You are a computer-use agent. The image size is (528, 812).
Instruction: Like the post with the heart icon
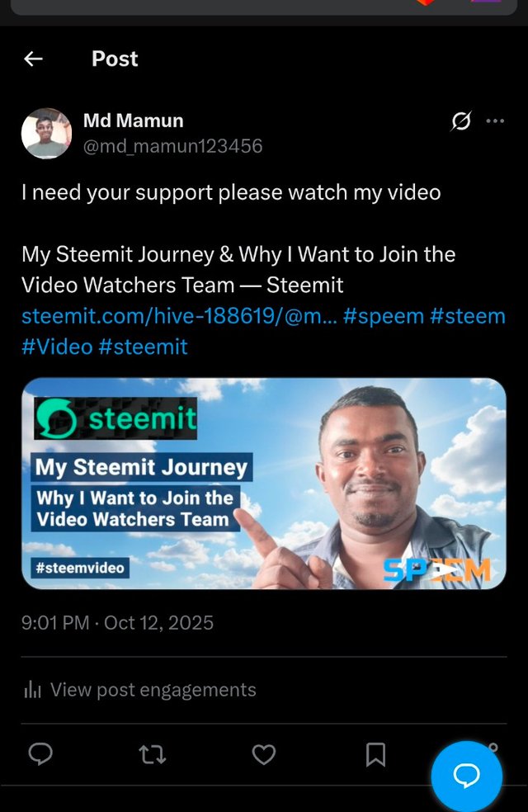point(264,754)
